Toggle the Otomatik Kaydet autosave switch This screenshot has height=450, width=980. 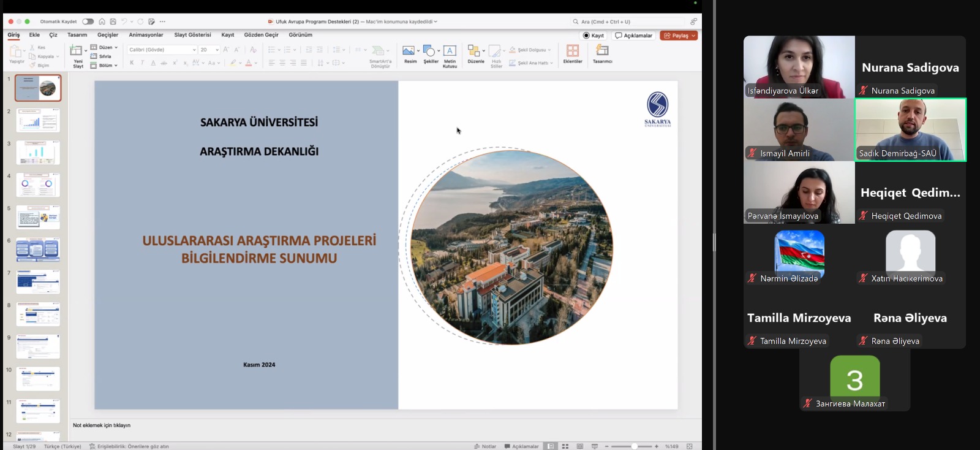88,21
